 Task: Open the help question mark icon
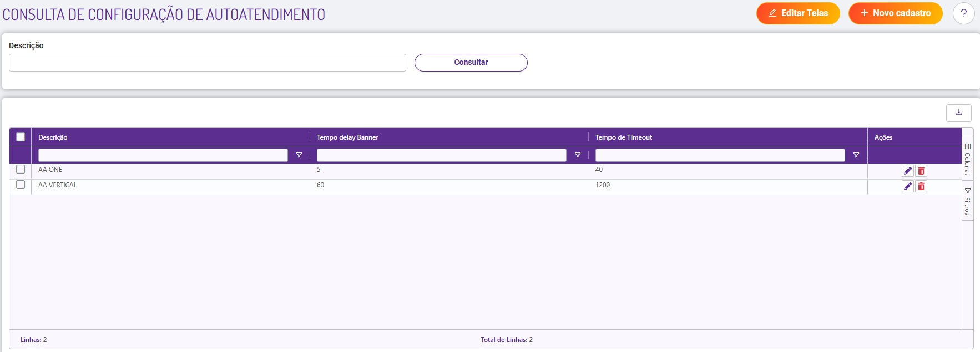963,13
